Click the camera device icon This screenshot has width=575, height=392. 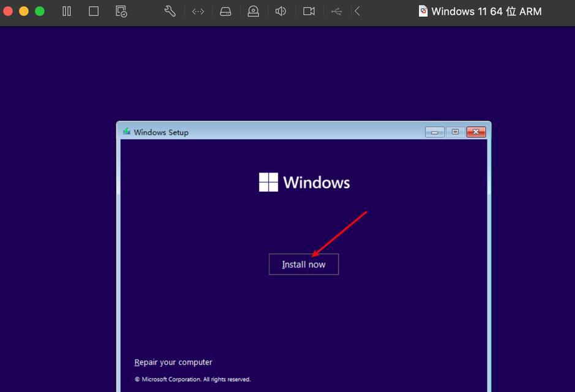tap(309, 12)
